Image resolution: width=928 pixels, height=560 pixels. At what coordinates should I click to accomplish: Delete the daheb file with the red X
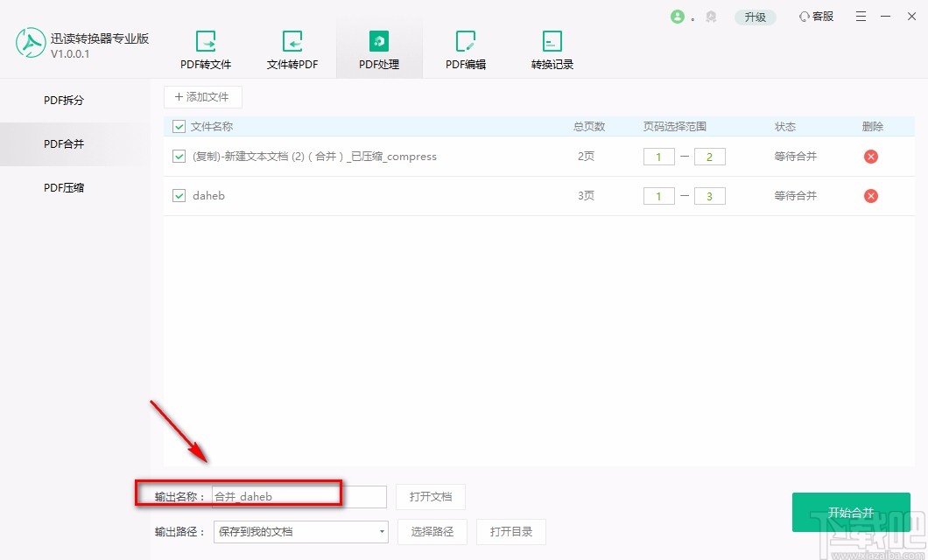click(870, 196)
